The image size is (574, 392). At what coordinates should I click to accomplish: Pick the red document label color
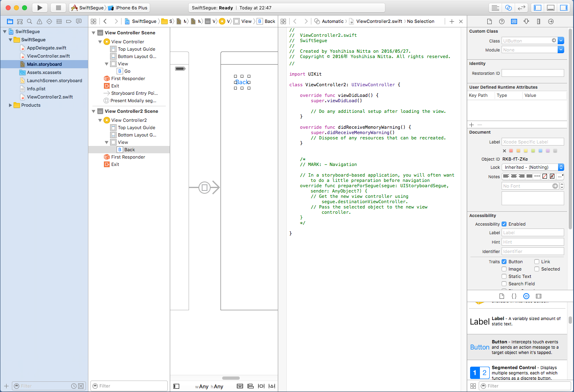(x=511, y=151)
